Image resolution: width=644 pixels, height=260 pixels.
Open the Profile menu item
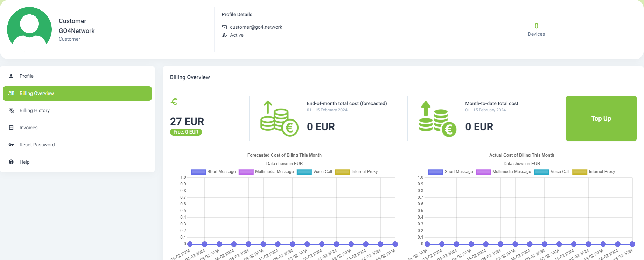point(77,76)
